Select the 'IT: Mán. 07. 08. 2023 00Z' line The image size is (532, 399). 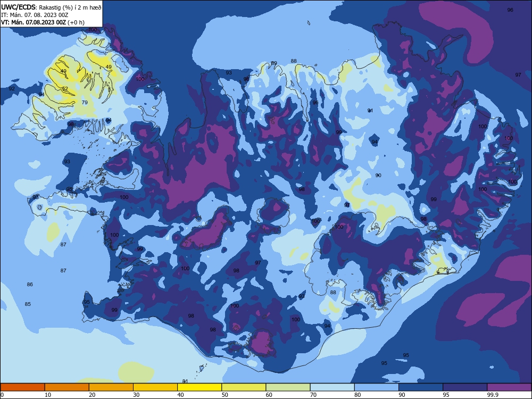click(35, 15)
